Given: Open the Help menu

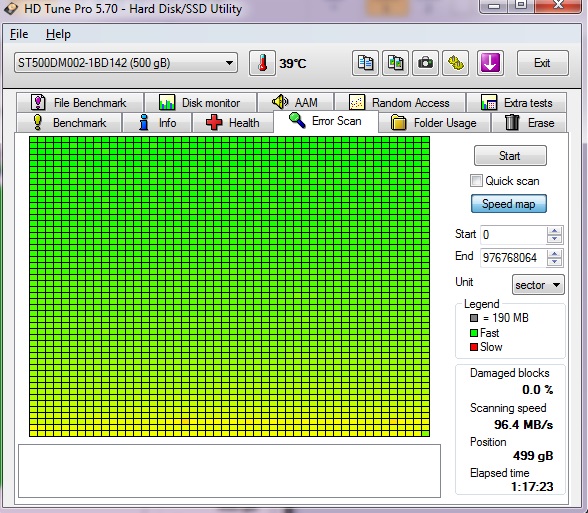Looking at the screenshot, I should pyautogui.click(x=58, y=34).
